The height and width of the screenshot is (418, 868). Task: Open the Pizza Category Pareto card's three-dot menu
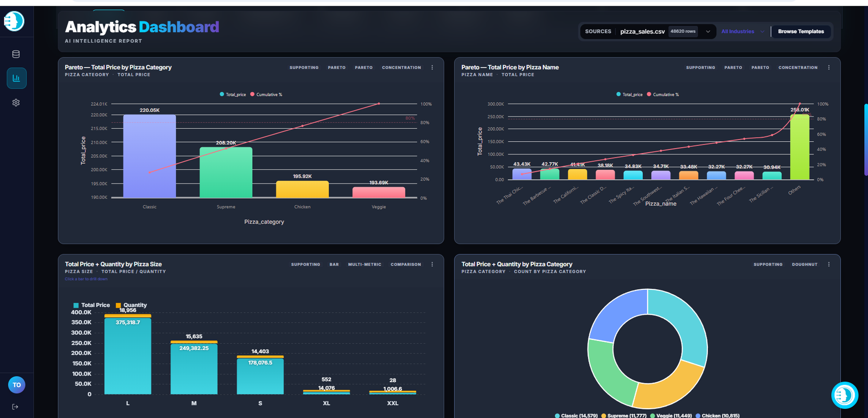point(432,68)
